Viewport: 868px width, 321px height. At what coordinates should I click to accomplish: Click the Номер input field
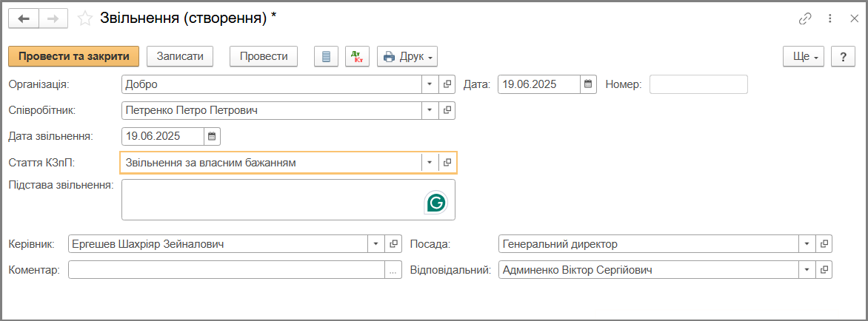coord(698,84)
